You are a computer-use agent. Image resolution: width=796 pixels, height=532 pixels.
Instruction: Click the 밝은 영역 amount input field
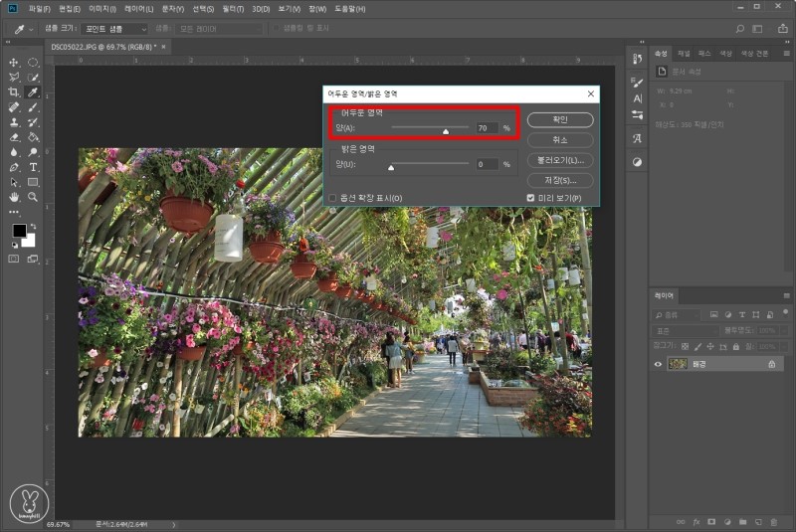[487, 164]
